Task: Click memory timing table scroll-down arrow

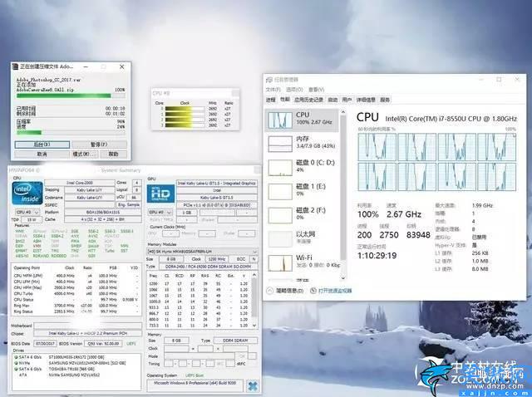Action: point(254,325)
